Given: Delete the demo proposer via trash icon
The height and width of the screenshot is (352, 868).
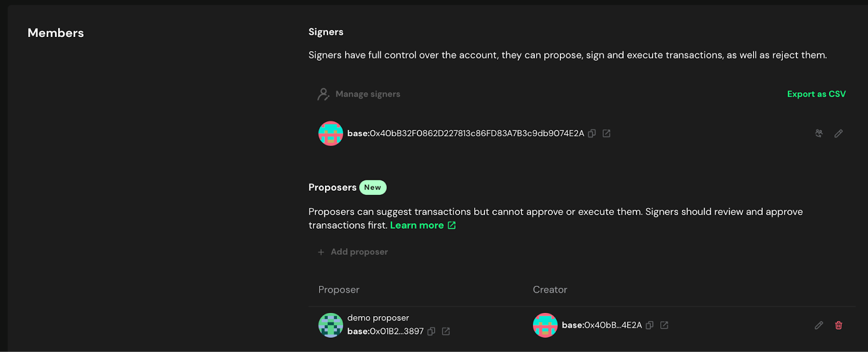Looking at the screenshot, I should click(x=838, y=325).
